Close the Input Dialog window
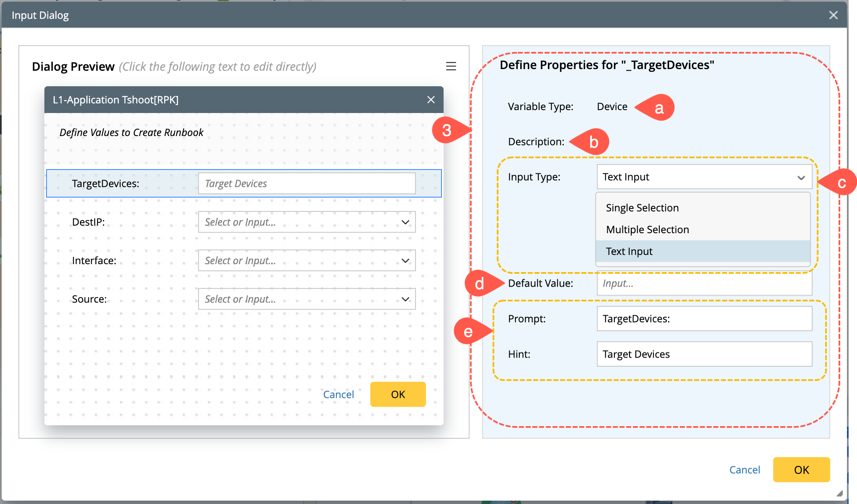857x504 pixels. point(833,15)
